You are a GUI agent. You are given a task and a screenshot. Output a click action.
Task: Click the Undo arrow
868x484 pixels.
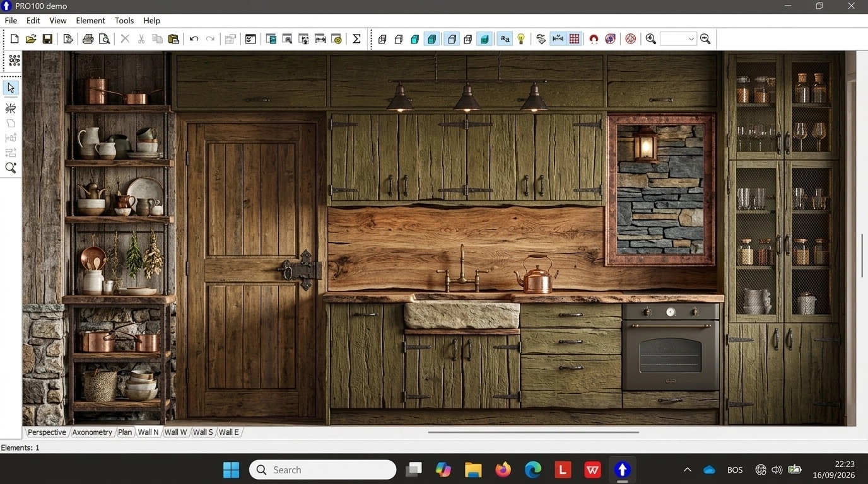[194, 39]
